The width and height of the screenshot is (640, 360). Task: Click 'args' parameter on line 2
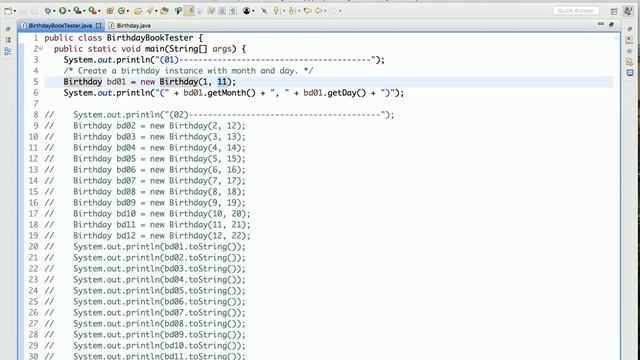point(222,49)
